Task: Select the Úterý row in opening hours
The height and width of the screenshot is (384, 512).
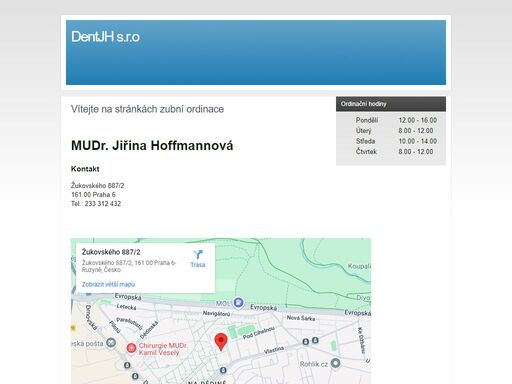Action: pos(396,131)
